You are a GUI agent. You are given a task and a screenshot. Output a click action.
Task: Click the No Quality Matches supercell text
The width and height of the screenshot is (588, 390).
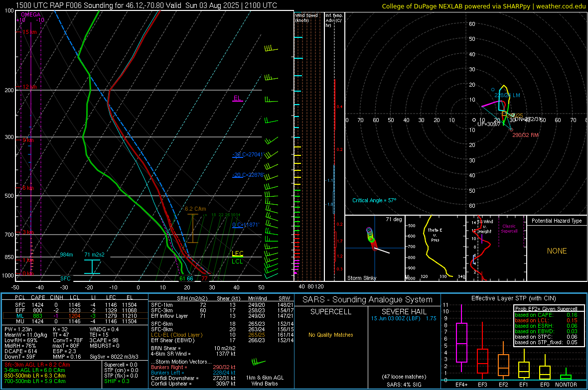pos(331,335)
